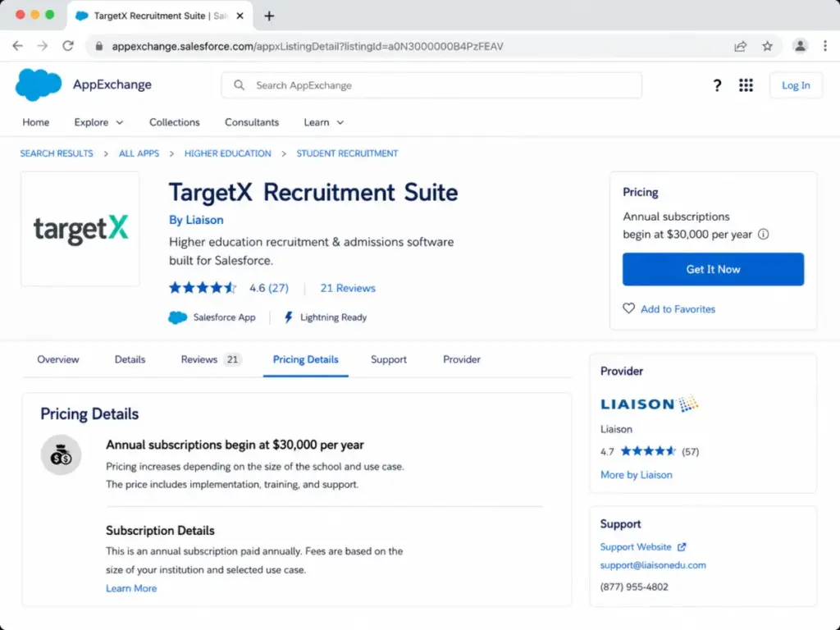
Task: Click the AppExchange wordmark text
Action: pyautogui.click(x=112, y=84)
